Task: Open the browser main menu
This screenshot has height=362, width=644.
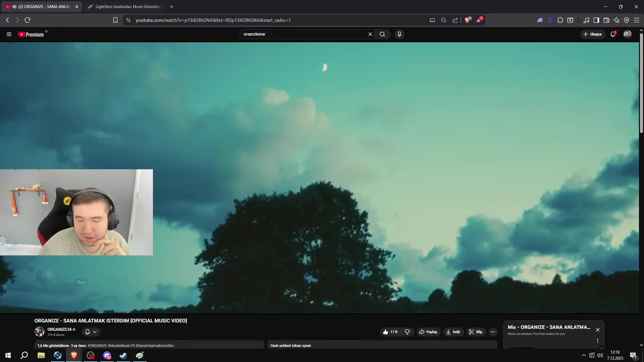Action: click(636, 20)
